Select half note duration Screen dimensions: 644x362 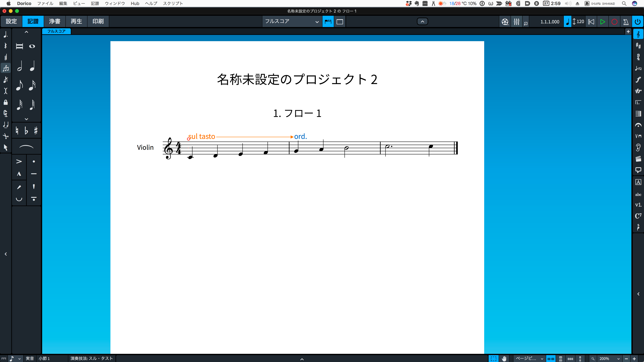tap(20, 66)
